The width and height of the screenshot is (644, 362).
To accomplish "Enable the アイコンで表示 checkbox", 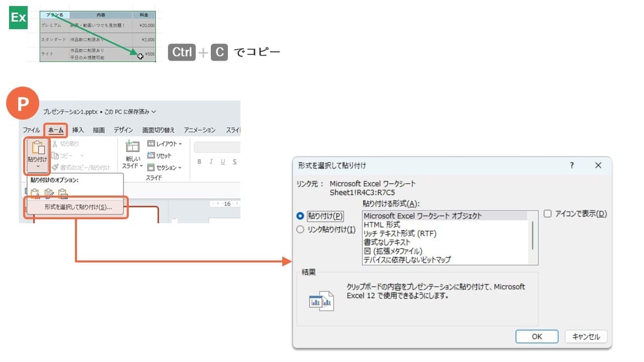I will pos(548,214).
